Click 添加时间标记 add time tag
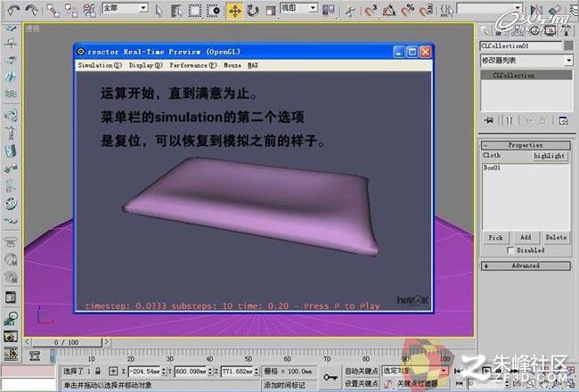Viewport: 579px width, 392px height. point(285,385)
